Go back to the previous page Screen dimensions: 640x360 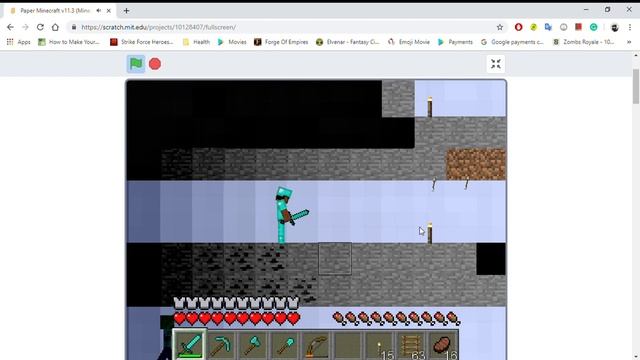(10, 27)
